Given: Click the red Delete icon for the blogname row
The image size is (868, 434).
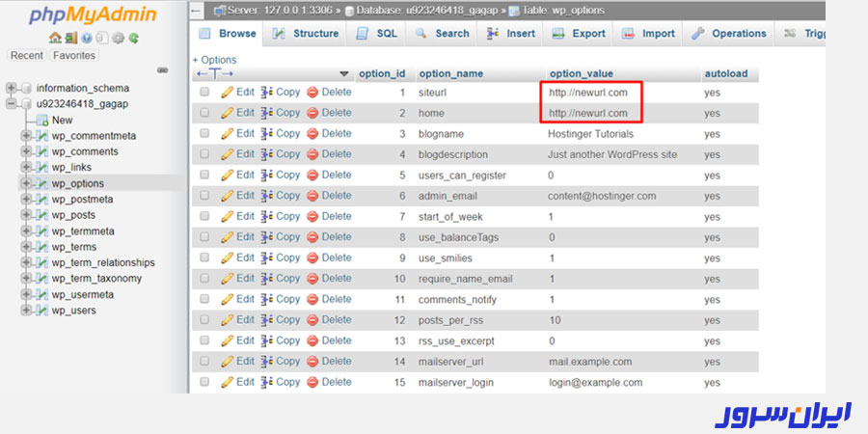Looking at the screenshot, I should click(312, 133).
